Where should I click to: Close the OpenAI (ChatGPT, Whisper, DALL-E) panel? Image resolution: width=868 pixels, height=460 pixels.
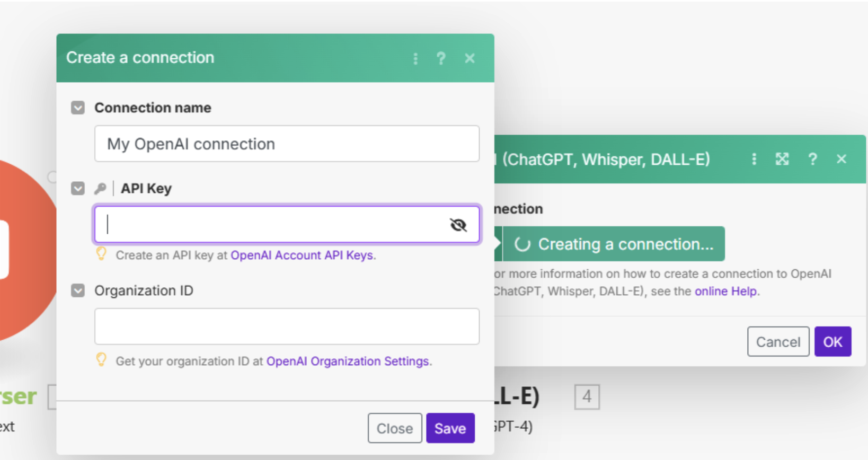click(x=842, y=160)
